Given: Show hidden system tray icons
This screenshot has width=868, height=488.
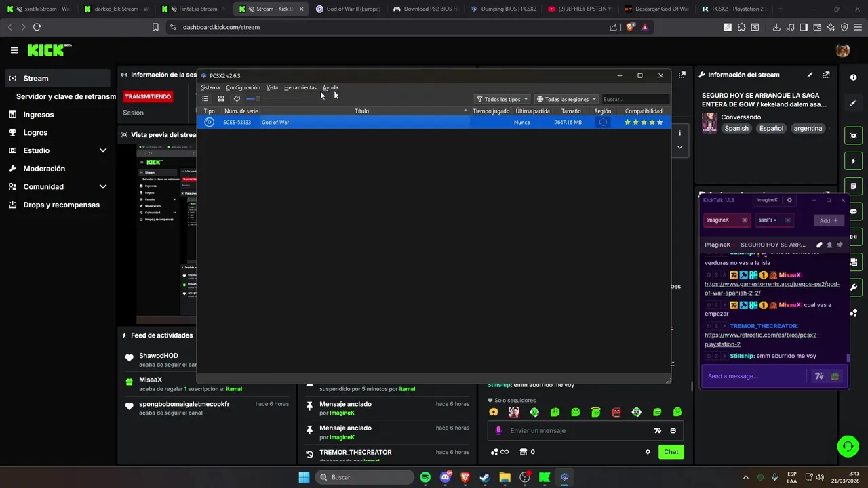Looking at the screenshot, I should coord(746,477).
